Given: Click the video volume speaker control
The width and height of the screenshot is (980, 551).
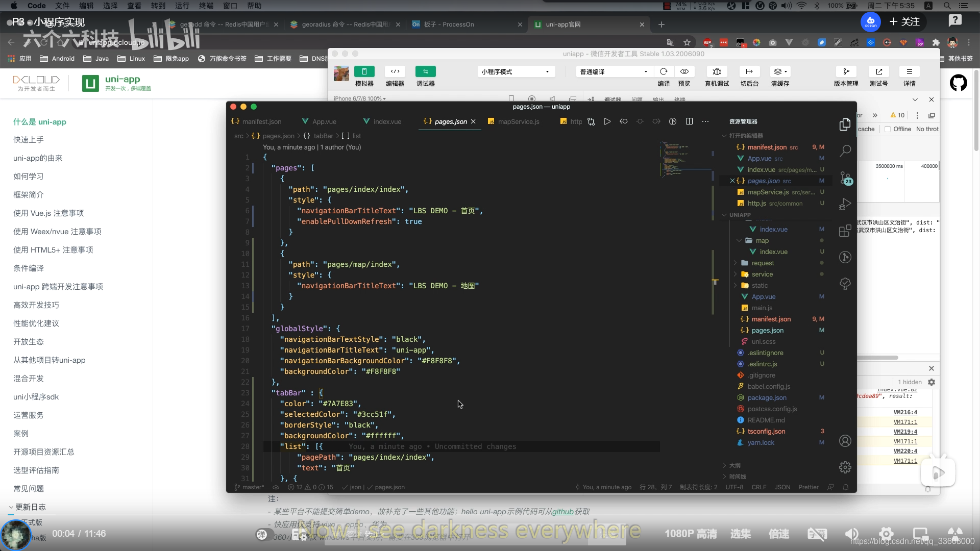Looking at the screenshot, I should [851, 534].
